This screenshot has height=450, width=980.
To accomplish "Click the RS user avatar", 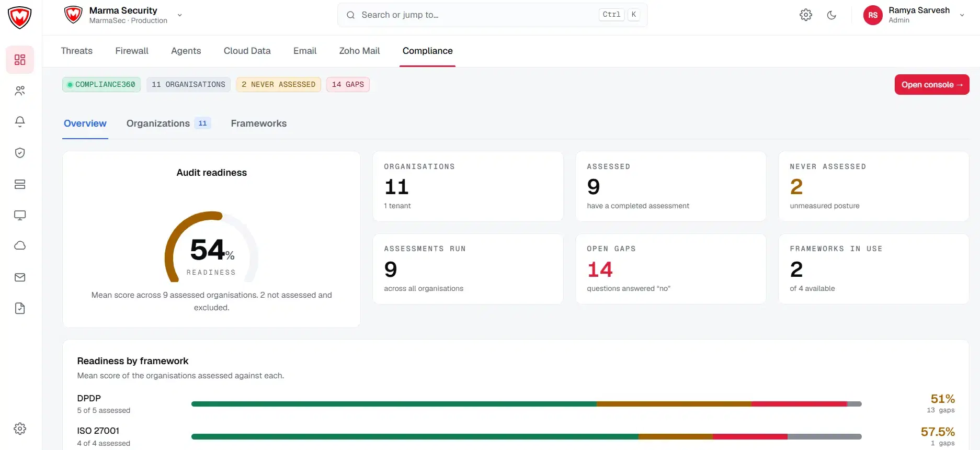I will [873, 15].
